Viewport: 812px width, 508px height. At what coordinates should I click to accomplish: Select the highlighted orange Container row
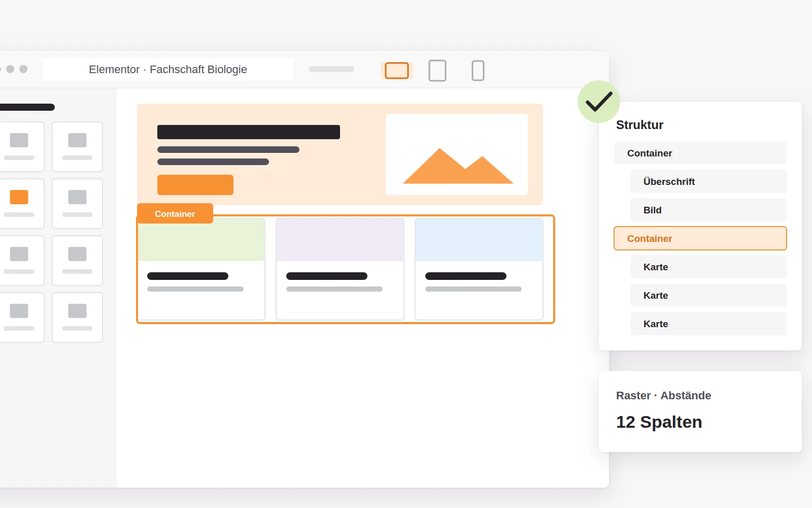click(700, 238)
